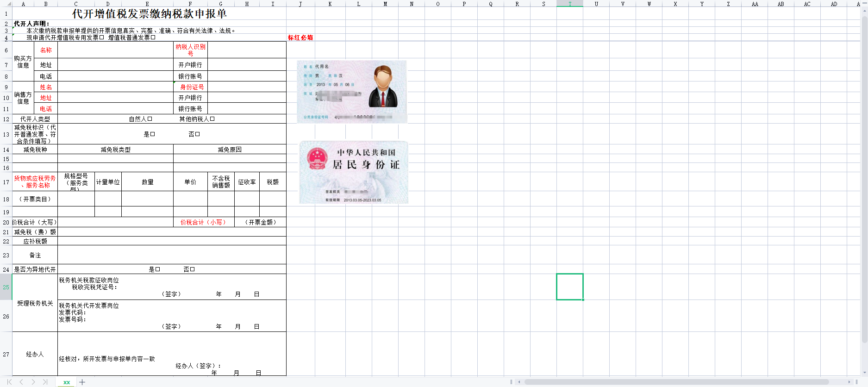Jump to the first sheet using navigation arrow
Viewport: 868px width, 387px height.
click(9, 382)
